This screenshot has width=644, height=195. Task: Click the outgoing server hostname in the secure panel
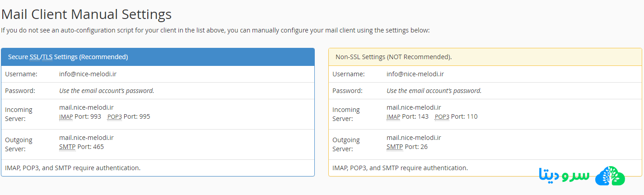(86, 138)
